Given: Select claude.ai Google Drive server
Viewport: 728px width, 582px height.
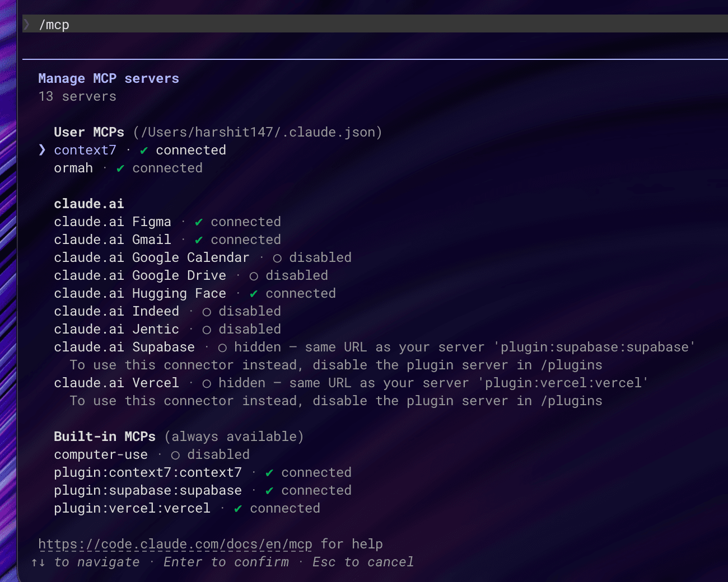Looking at the screenshot, I should (x=191, y=275).
